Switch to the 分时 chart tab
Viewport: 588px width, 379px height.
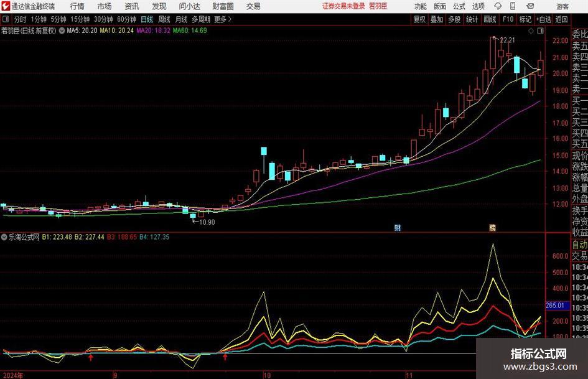pyautogui.click(x=21, y=19)
